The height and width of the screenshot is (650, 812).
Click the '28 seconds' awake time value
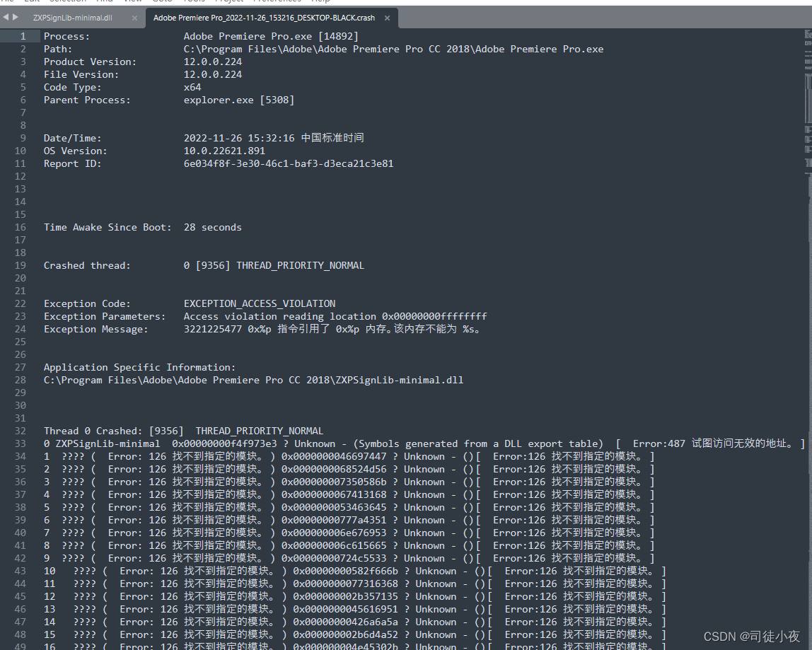(x=212, y=227)
